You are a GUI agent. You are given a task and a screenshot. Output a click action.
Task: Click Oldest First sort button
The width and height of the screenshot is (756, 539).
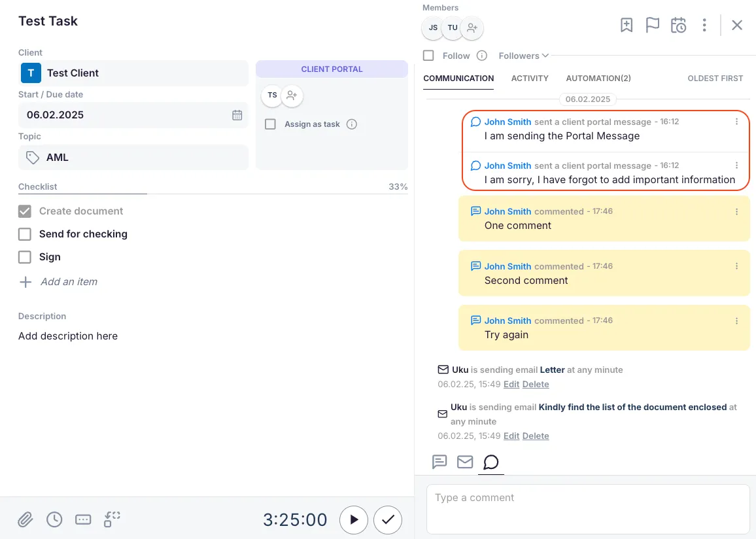point(715,78)
